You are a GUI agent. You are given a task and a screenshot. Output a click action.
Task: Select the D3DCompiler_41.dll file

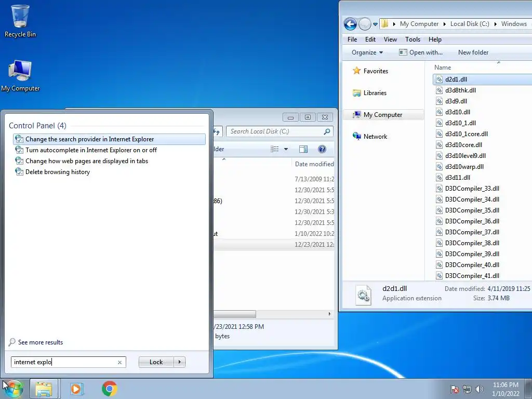[472, 275]
